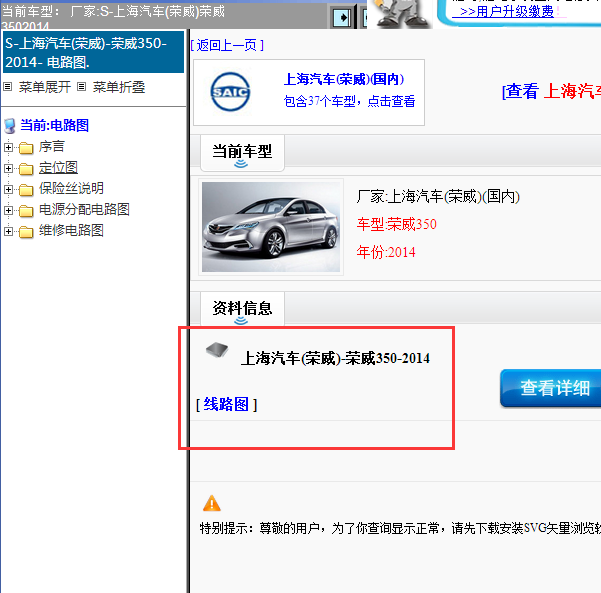Expand the 保险丝说明 tree node
601x593 pixels.
(x=8, y=189)
